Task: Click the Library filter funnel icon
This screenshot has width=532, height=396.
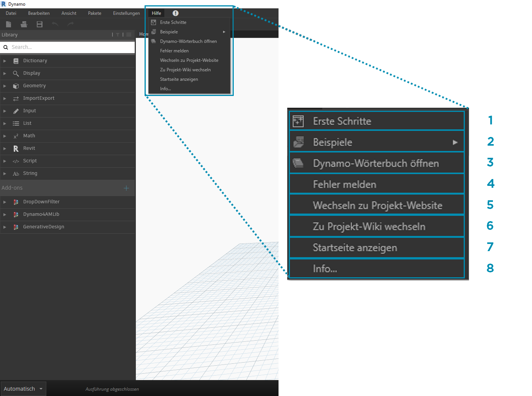Action: [x=118, y=35]
